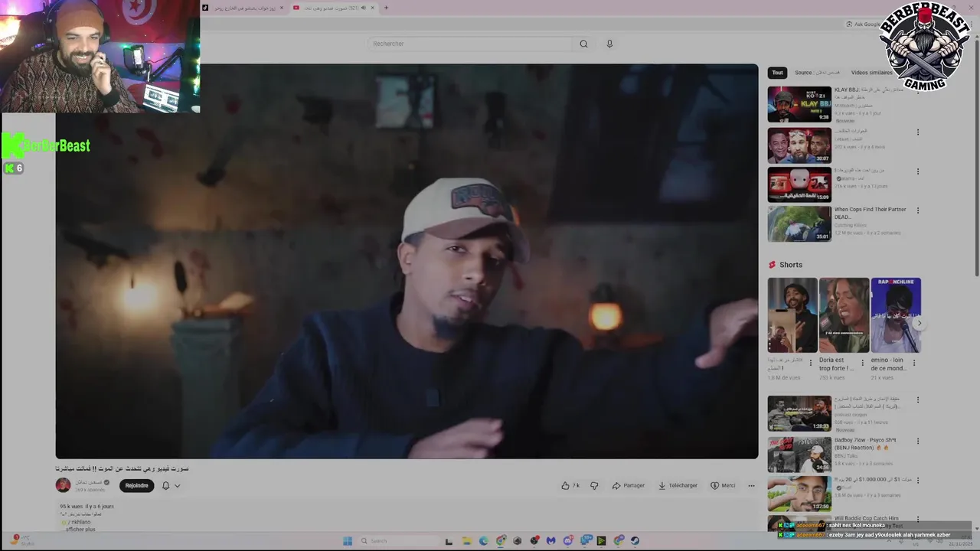Click the Télécharger button

[x=678, y=485]
